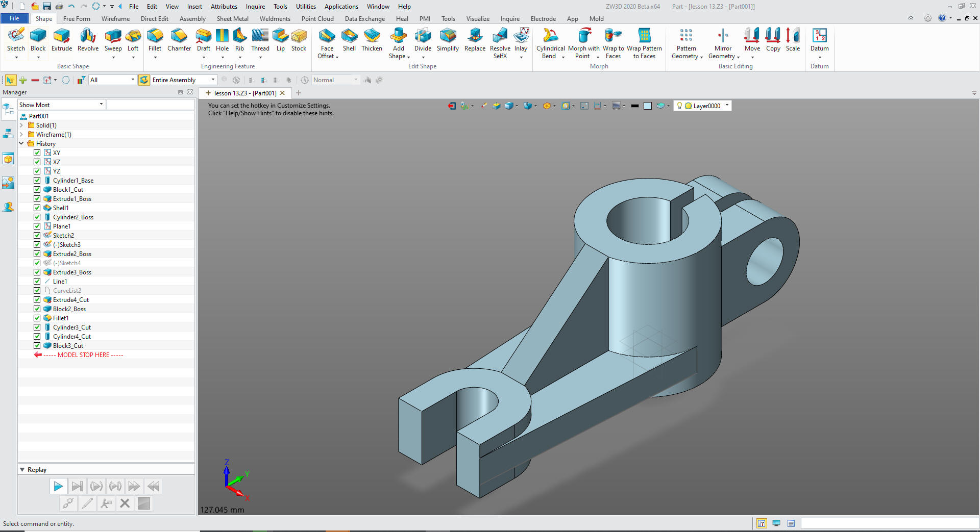Expand the Wireframe(1) tree node
This screenshot has width=980, height=532.
[x=21, y=134]
